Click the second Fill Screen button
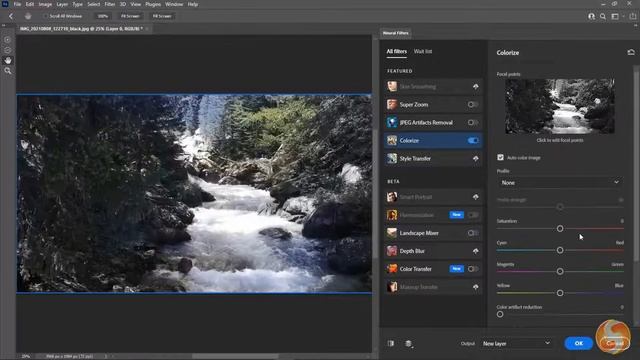 click(162, 16)
